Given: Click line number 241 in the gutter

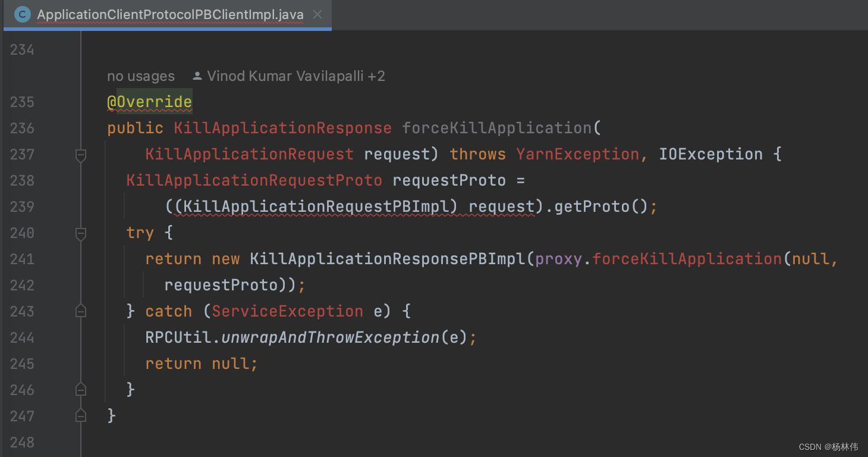Looking at the screenshot, I should [x=22, y=259].
